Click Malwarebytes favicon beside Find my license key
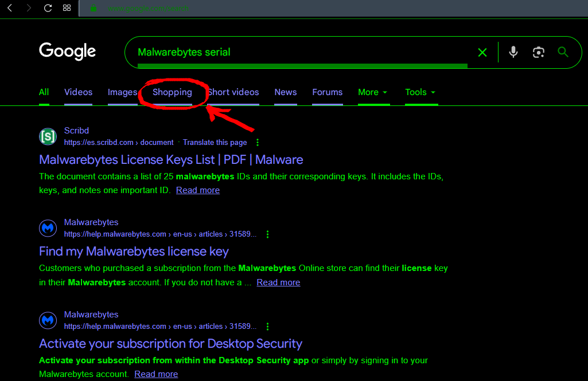This screenshot has height=381, width=588. (x=48, y=228)
